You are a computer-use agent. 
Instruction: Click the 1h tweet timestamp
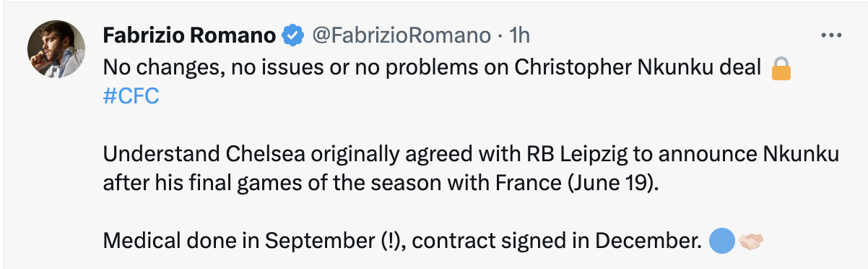(x=519, y=35)
